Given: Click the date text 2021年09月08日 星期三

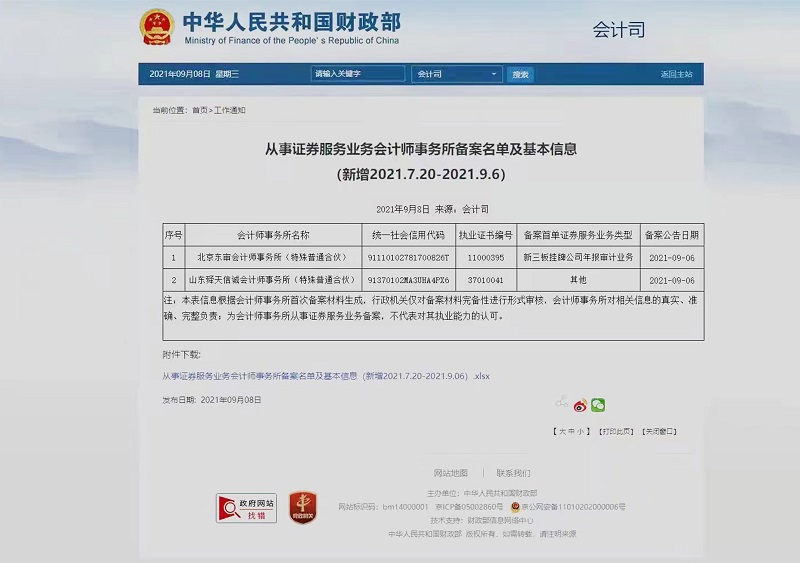Looking at the screenshot, I should click(194, 74).
